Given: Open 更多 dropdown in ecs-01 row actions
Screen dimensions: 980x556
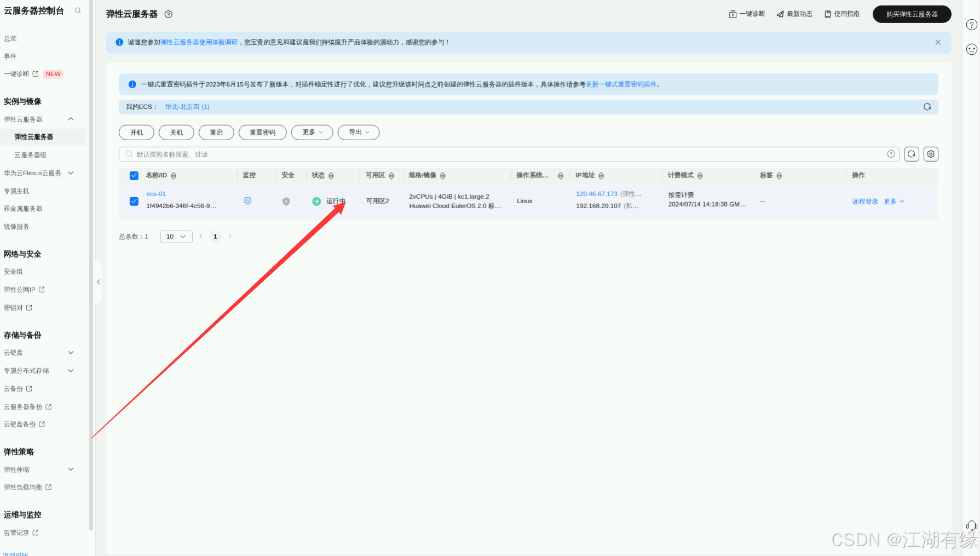Looking at the screenshot, I should [x=894, y=202].
